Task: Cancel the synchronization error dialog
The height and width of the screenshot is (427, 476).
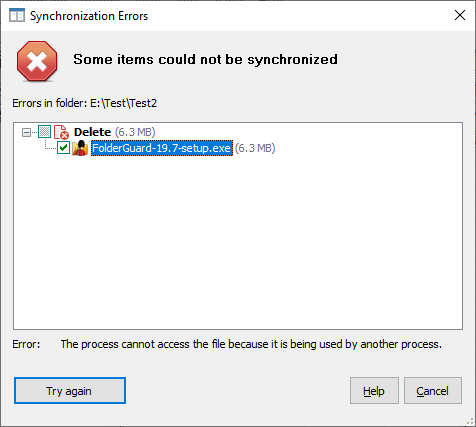Action: 433,391
